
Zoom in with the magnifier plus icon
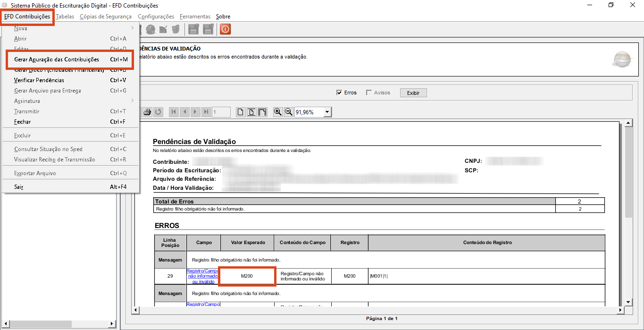[x=278, y=112]
